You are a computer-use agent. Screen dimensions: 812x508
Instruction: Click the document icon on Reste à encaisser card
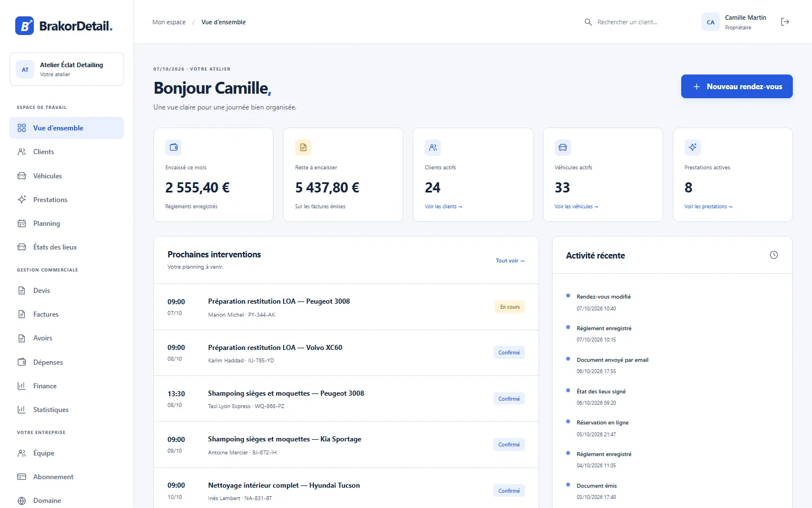click(x=303, y=147)
